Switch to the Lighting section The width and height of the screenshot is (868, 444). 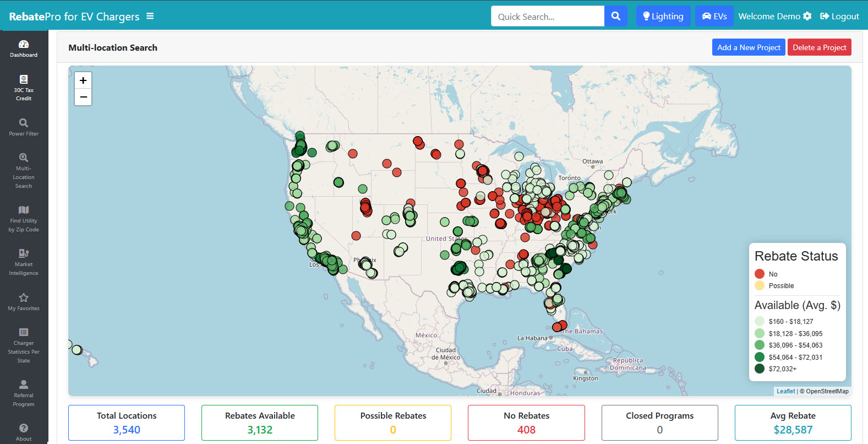[663, 17]
